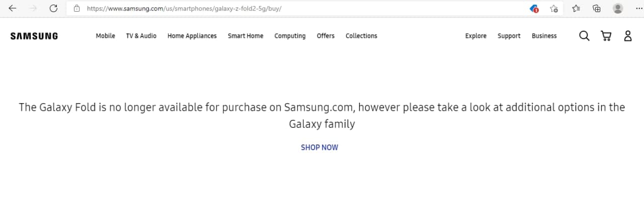
Task: Click the browser forward arrow
Action: (x=33, y=9)
